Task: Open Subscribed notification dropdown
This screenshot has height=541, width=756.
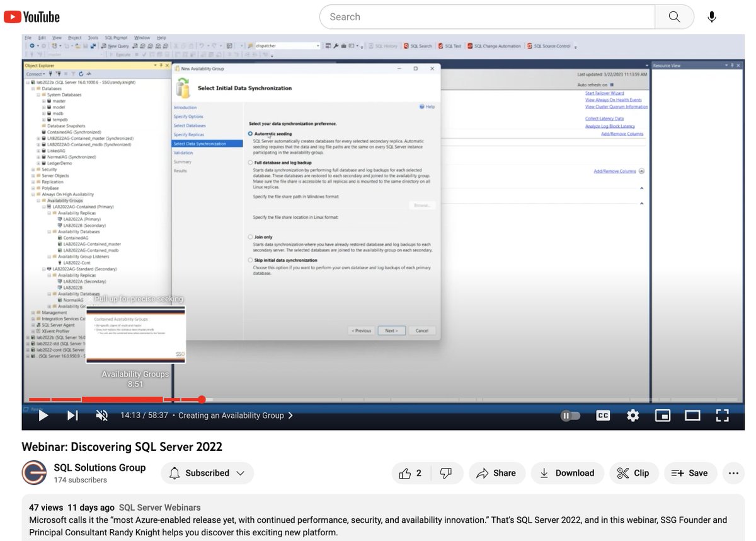Action: click(x=207, y=473)
